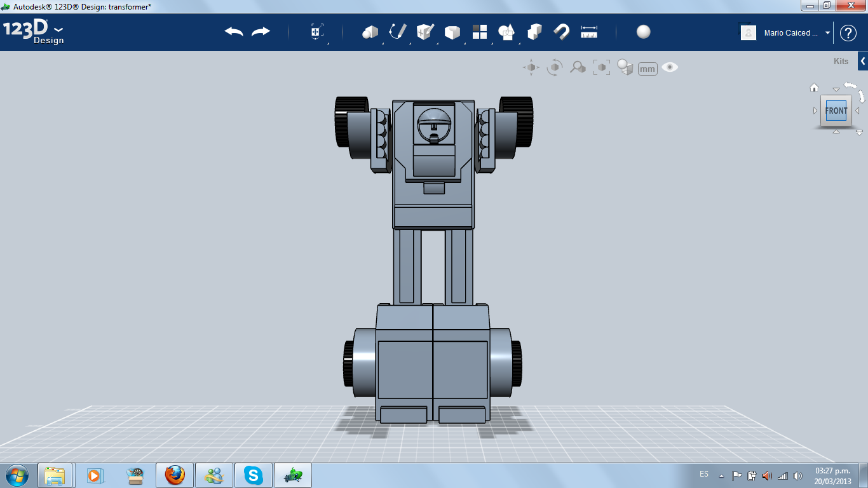Open Windows Explorer from the taskbar
Viewport: 868px width, 488px height.
tap(55, 475)
